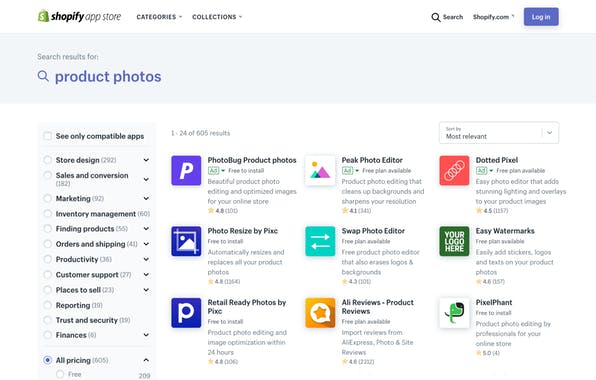596x380 pixels.
Task: Click star rating of Swap Photo Editor
Action: [x=356, y=282]
